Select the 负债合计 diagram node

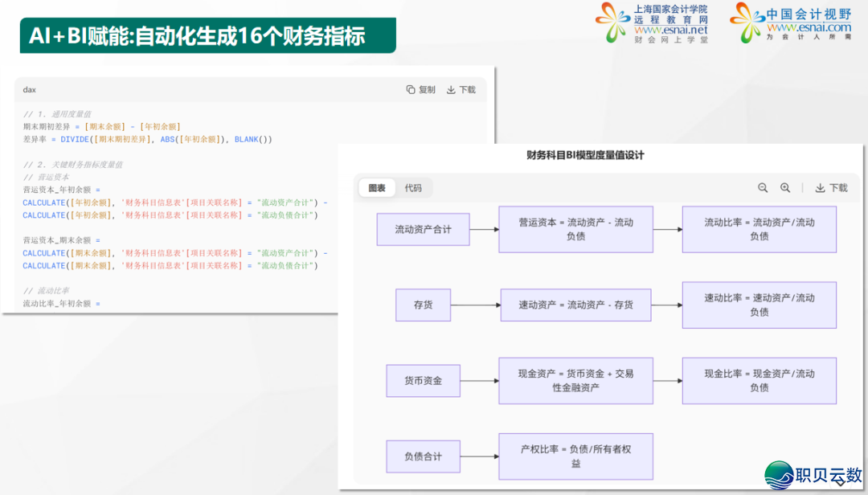pyautogui.click(x=423, y=456)
